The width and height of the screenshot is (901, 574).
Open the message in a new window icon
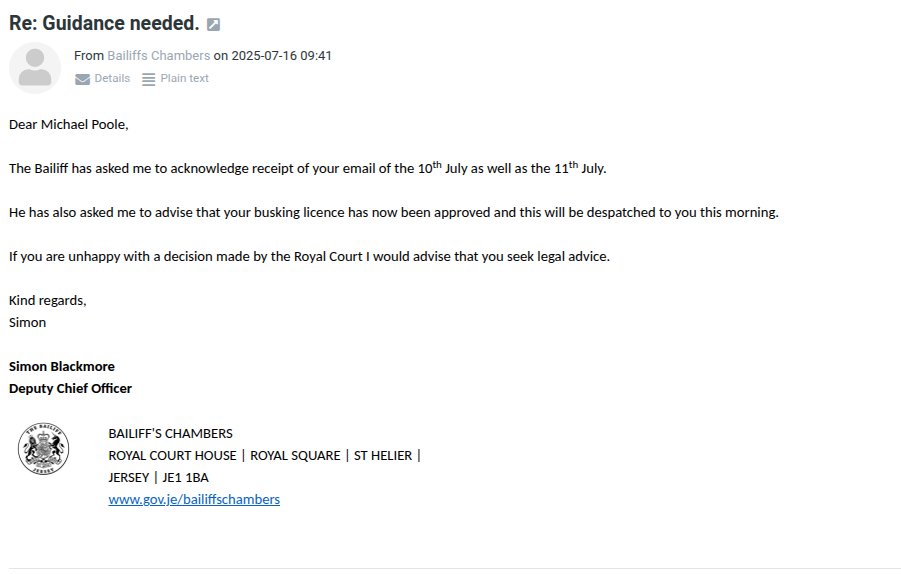pyautogui.click(x=213, y=24)
